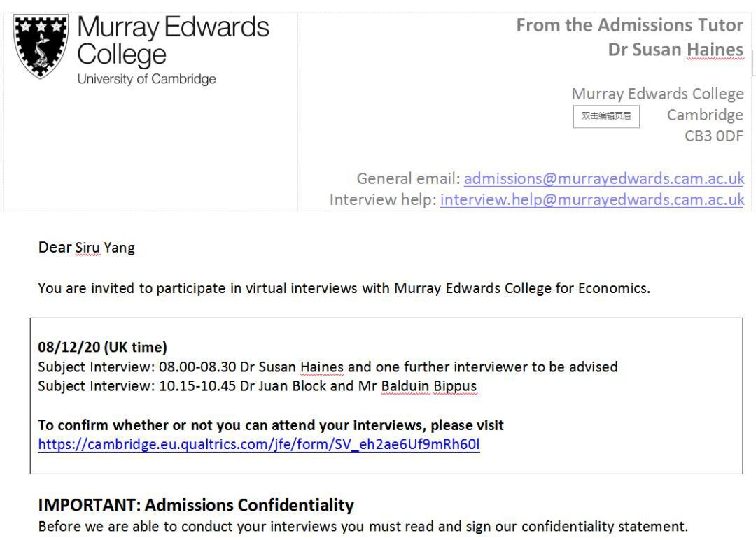Click the Murray Edwards College title text
Screen dimensions: 756x540
(173, 41)
